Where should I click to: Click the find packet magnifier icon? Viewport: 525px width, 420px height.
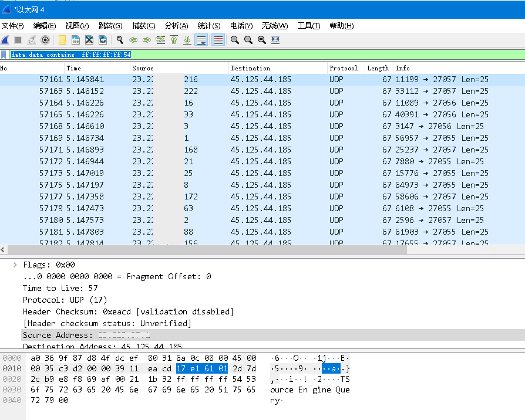(x=120, y=40)
